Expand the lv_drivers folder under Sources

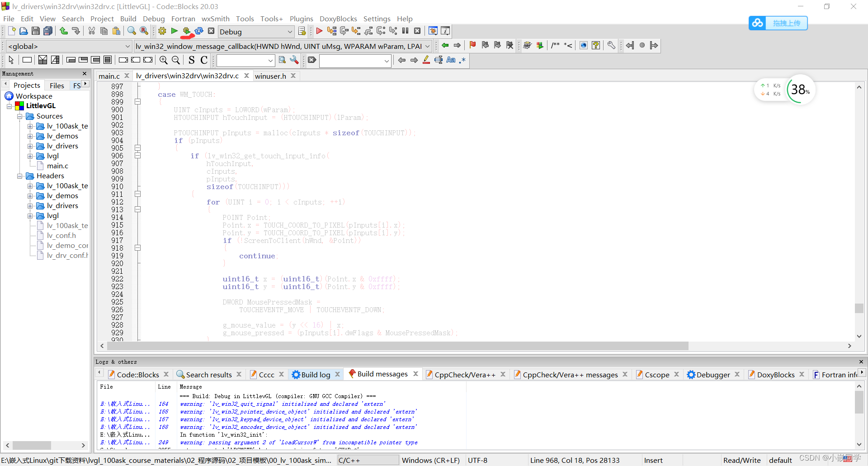click(30, 146)
